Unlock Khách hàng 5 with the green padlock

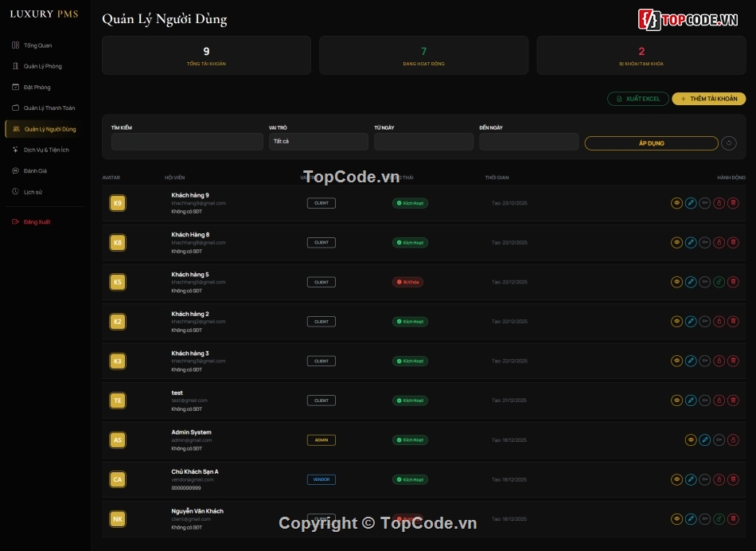pyautogui.click(x=719, y=282)
